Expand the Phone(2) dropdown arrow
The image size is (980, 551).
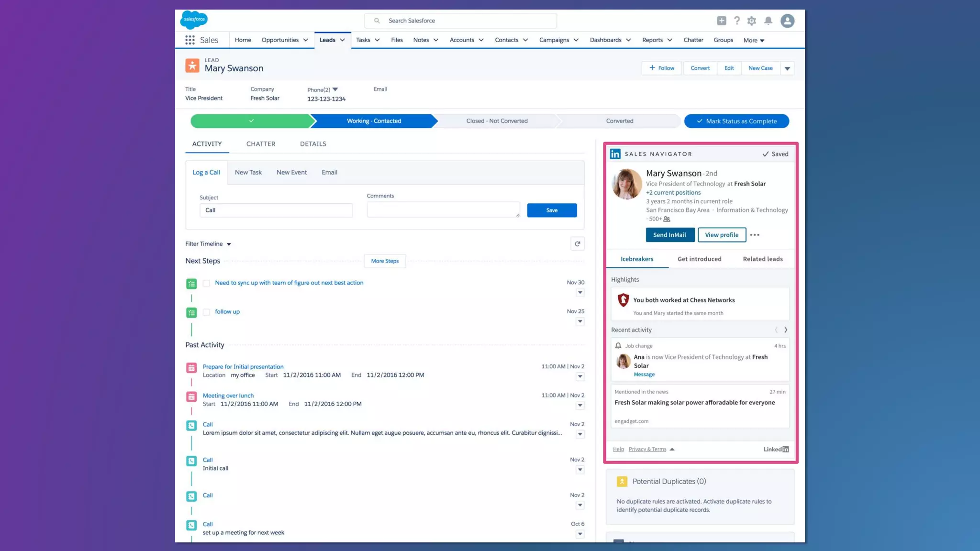pos(335,89)
